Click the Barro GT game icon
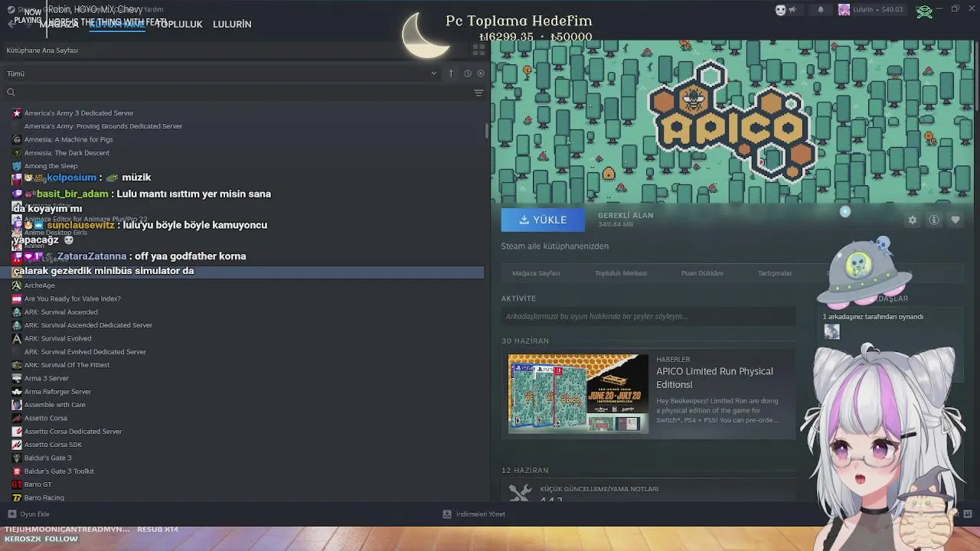This screenshot has height=551, width=980. [17, 484]
